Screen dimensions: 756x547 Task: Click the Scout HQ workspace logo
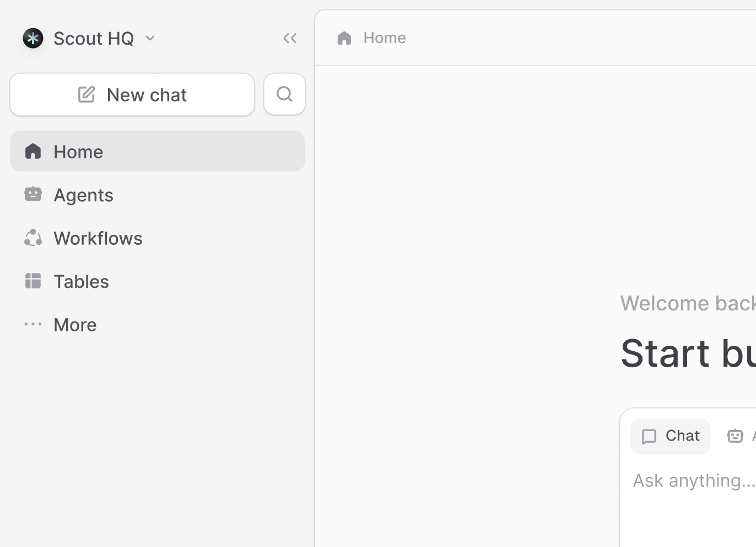(x=33, y=38)
